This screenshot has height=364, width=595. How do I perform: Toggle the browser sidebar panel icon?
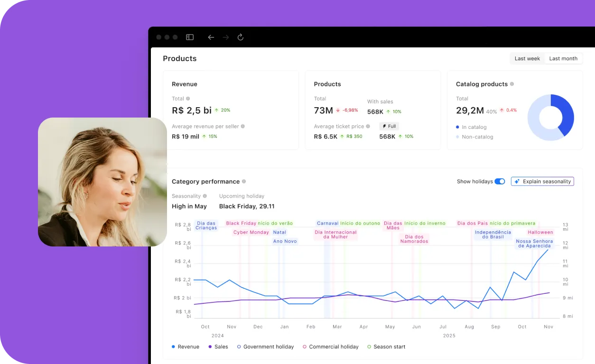pos(190,37)
